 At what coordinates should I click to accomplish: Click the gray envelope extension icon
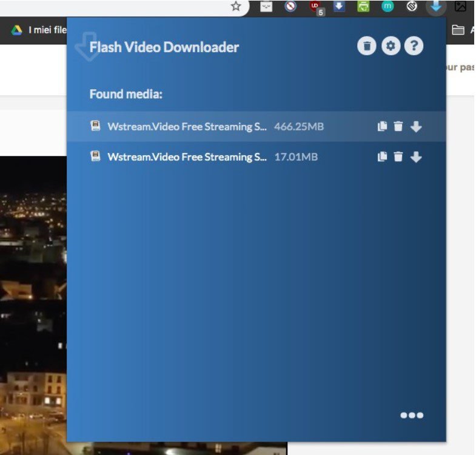click(266, 7)
